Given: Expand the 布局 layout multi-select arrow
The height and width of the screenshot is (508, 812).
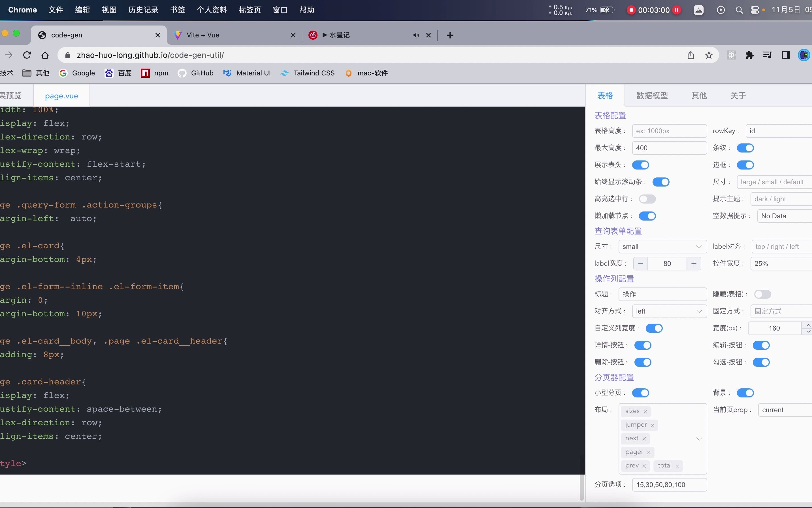Looking at the screenshot, I should (x=699, y=439).
